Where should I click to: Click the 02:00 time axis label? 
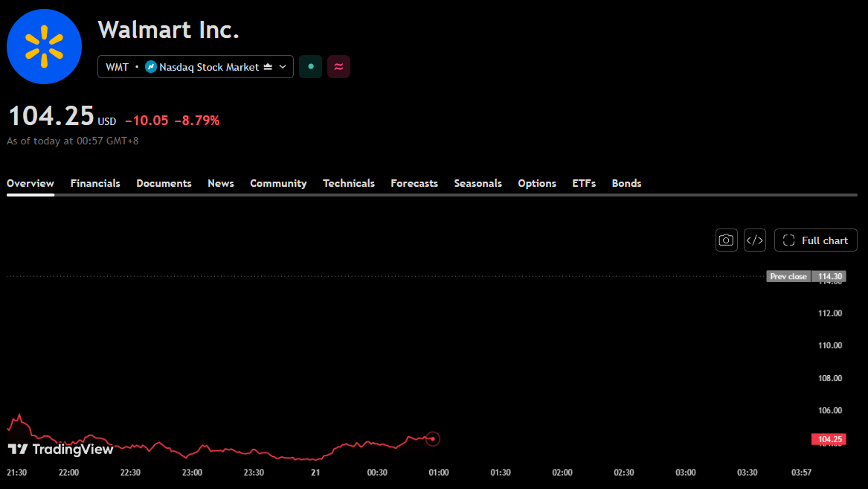click(x=562, y=473)
